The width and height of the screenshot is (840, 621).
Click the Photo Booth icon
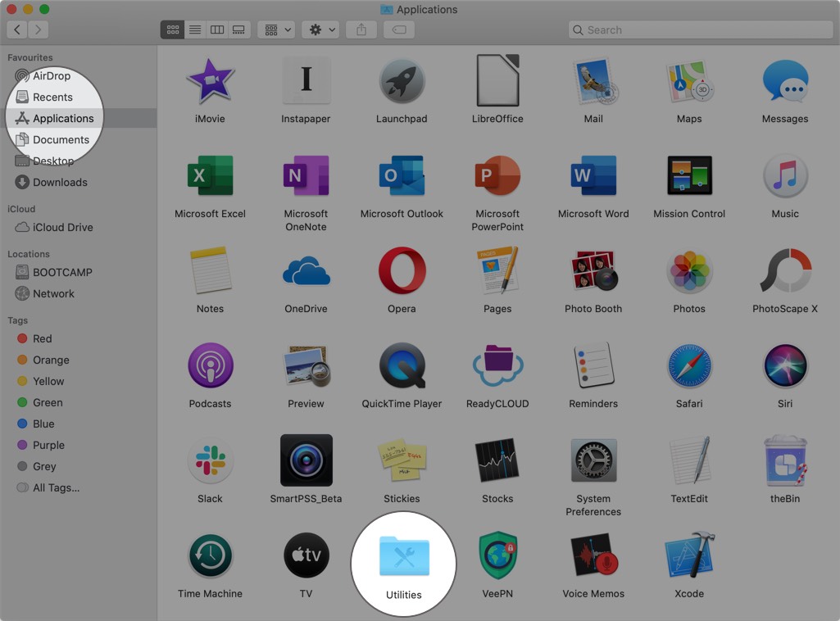coord(595,270)
